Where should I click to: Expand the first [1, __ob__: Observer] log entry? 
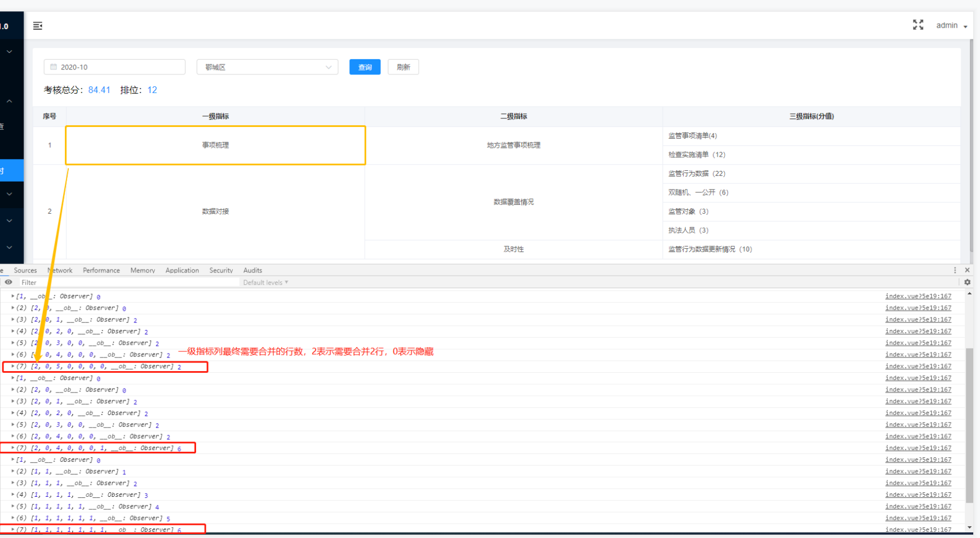click(x=13, y=296)
